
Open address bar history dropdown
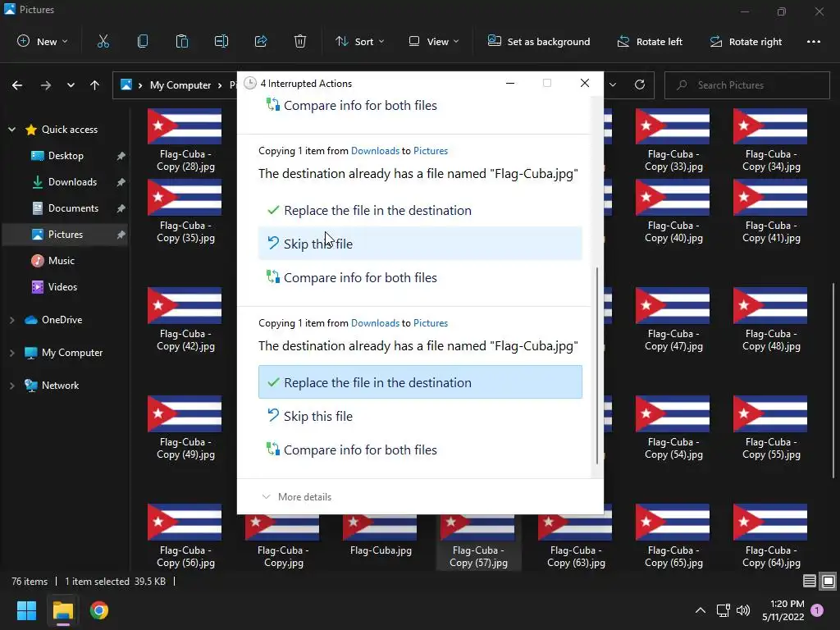[613, 84]
